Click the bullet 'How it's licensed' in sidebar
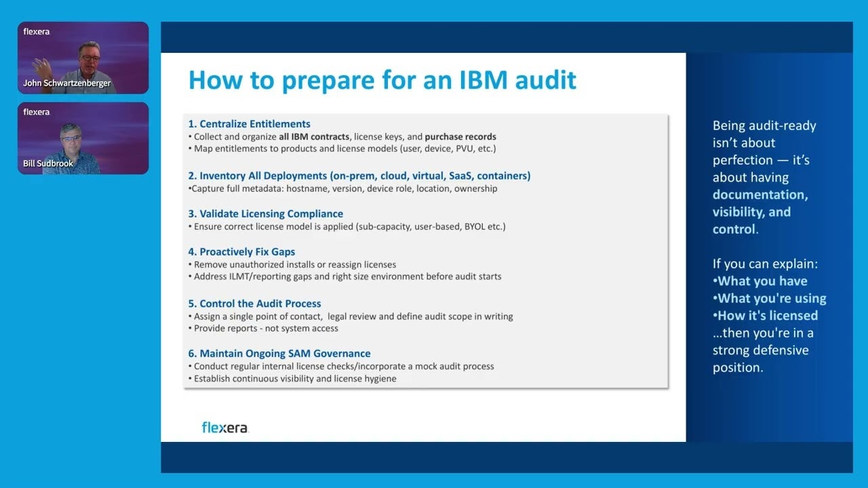The width and height of the screenshot is (868, 488). point(766,315)
